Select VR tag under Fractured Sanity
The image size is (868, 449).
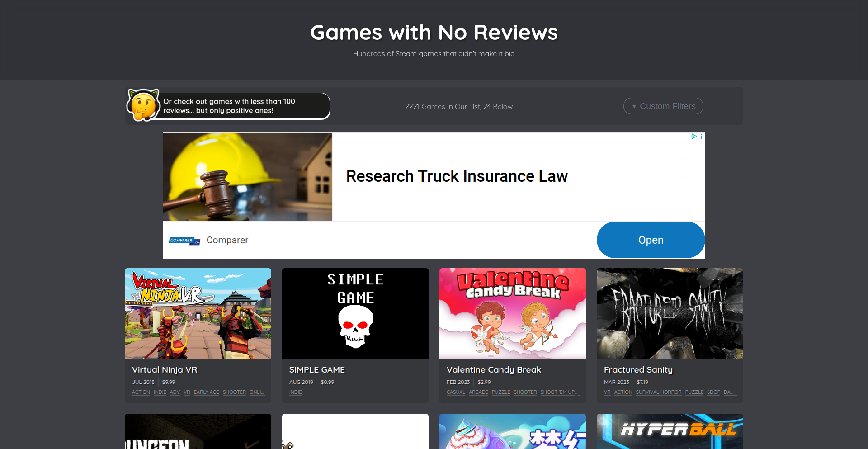pos(607,392)
